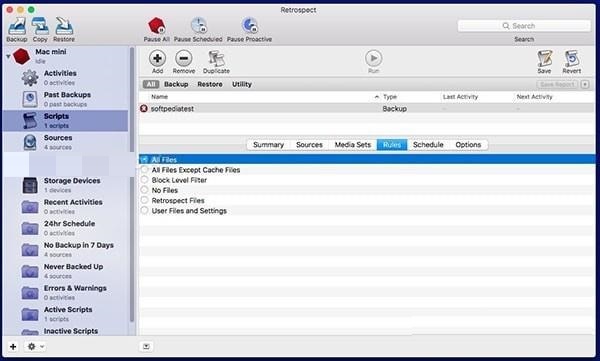600x361 pixels.
Task: Click the Restore toolbar icon
Action: pyautogui.click(x=64, y=26)
